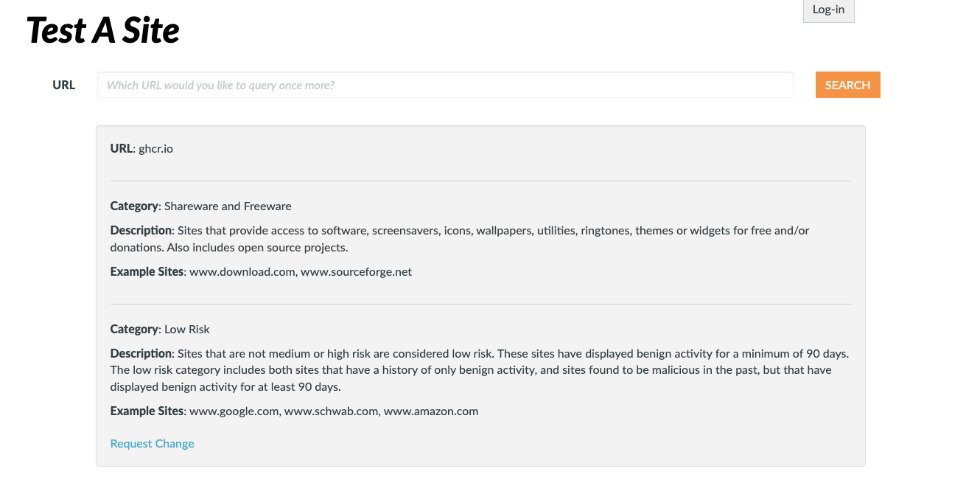Click the URL label beside the search box

pyautogui.click(x=63, y=85)
